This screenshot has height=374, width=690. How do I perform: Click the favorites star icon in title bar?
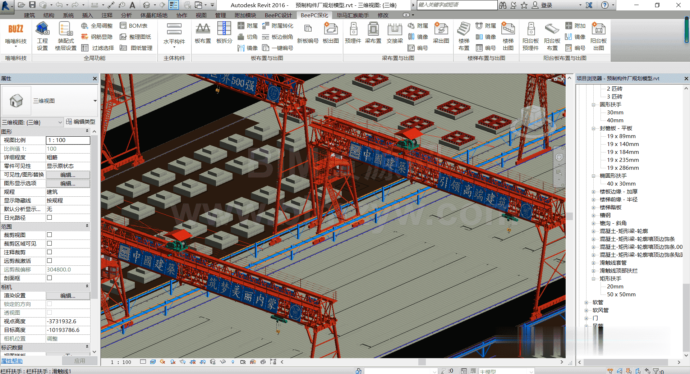click(x=524, y=5)
